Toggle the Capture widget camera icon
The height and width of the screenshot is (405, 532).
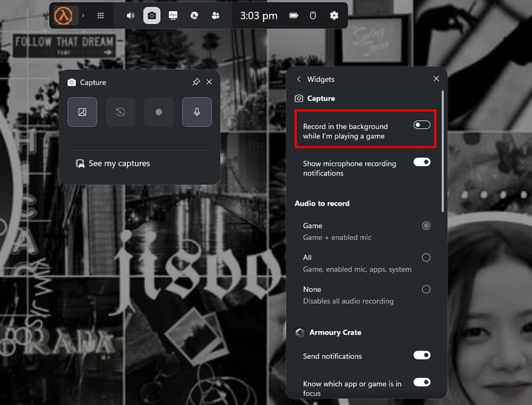pos(152,15)
